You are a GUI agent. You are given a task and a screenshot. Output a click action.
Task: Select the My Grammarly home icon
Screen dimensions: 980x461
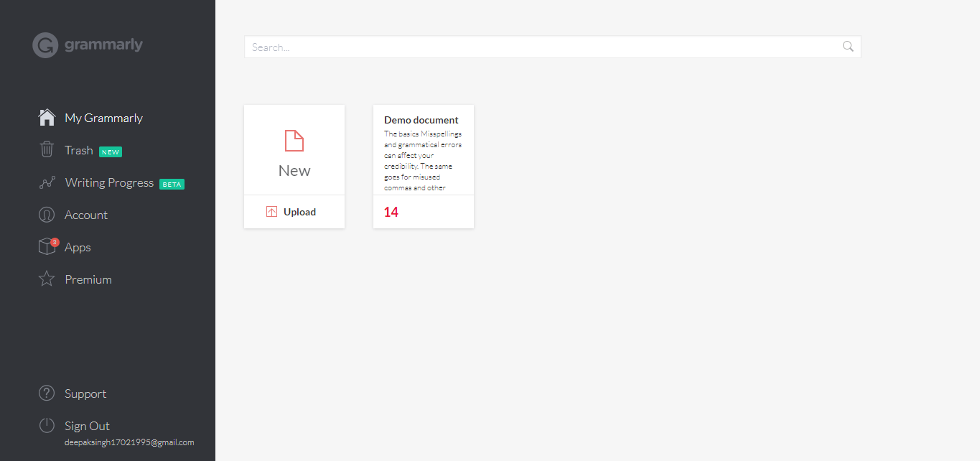coord(46,117)
